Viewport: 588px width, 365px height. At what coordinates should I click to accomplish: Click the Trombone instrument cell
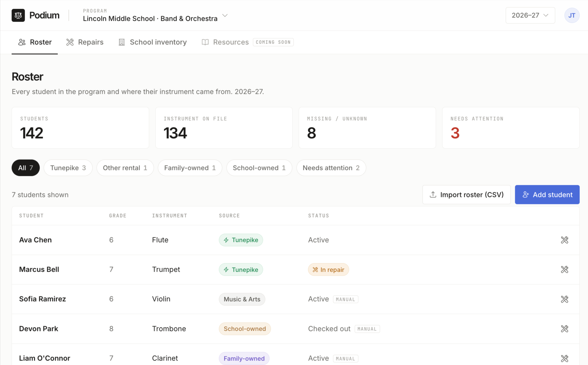169,329
